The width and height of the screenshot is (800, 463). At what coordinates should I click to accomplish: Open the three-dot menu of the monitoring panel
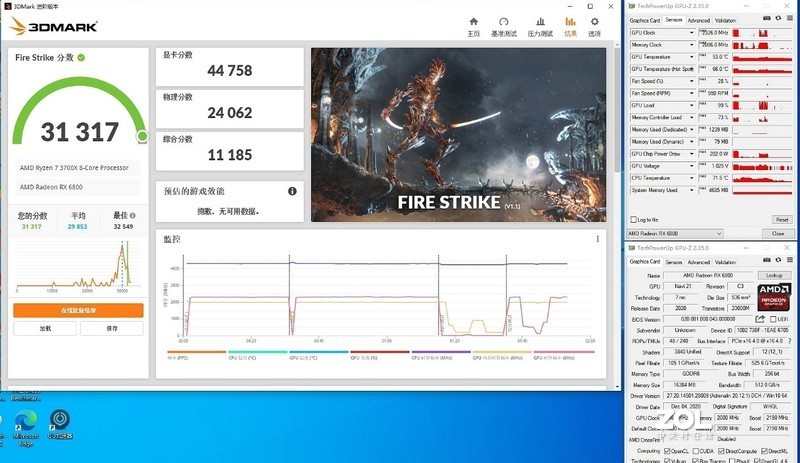click(x=597, y=239)
